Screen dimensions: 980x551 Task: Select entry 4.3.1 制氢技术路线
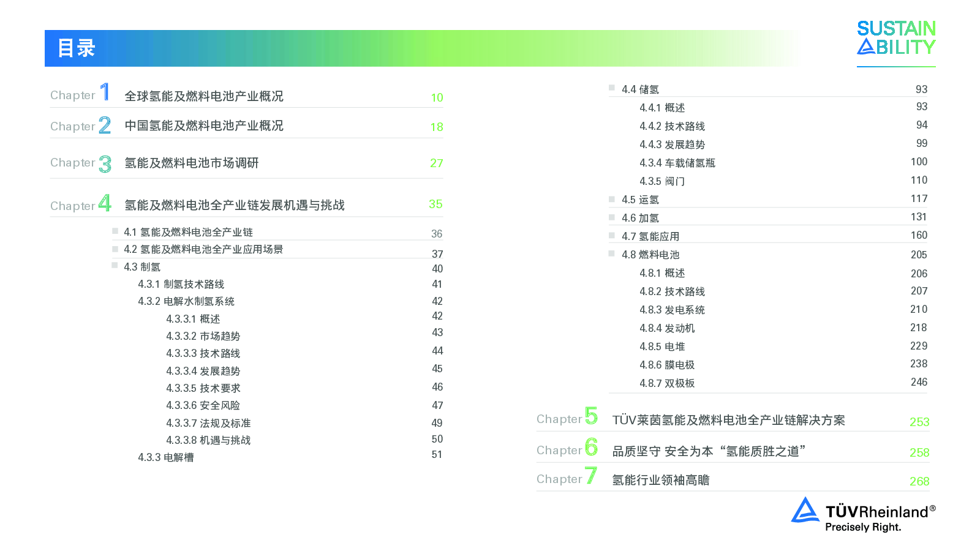coord(181,284)
